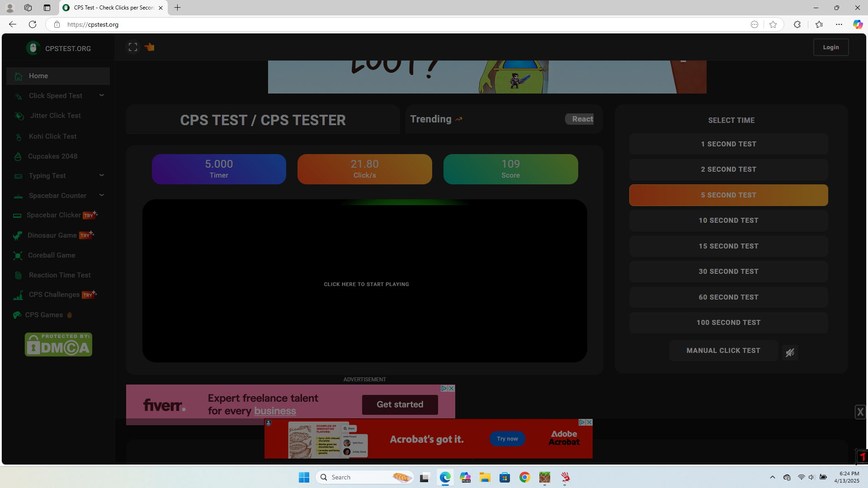Viewport: 868px width, 488px height.
Task: Toggle the mute sound icon
Action: [x=790, y=353]
